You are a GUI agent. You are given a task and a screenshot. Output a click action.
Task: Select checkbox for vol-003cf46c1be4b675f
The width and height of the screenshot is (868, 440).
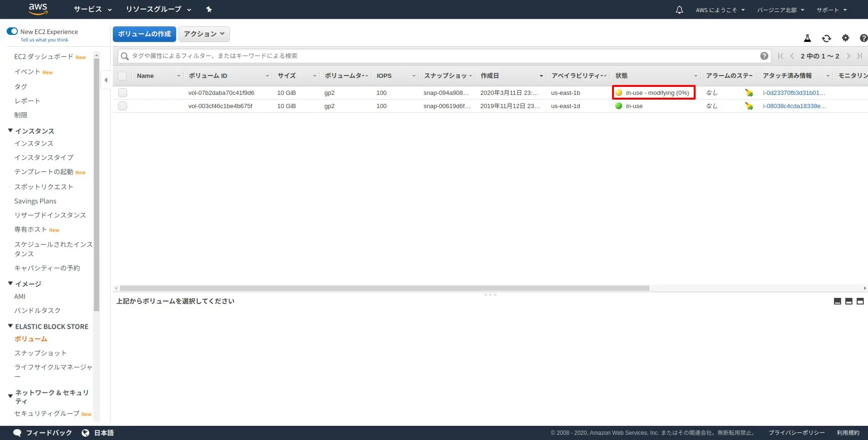[x=122, y=106]
